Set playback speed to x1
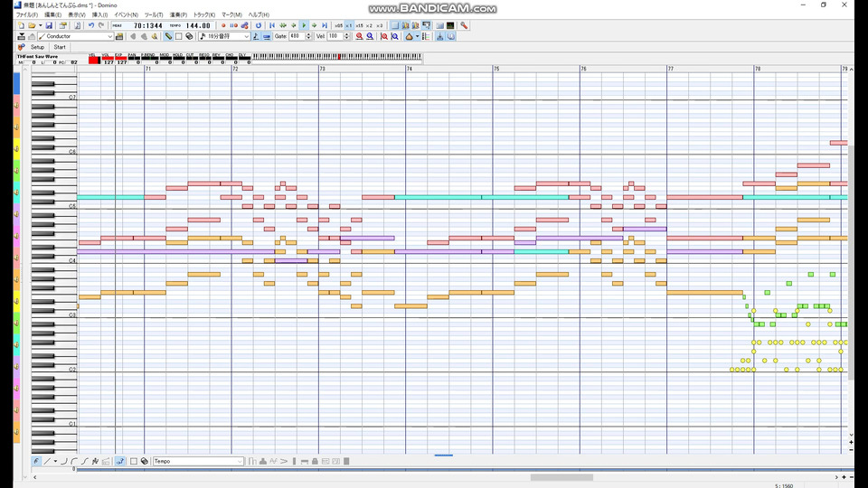 tap(349, 25)
